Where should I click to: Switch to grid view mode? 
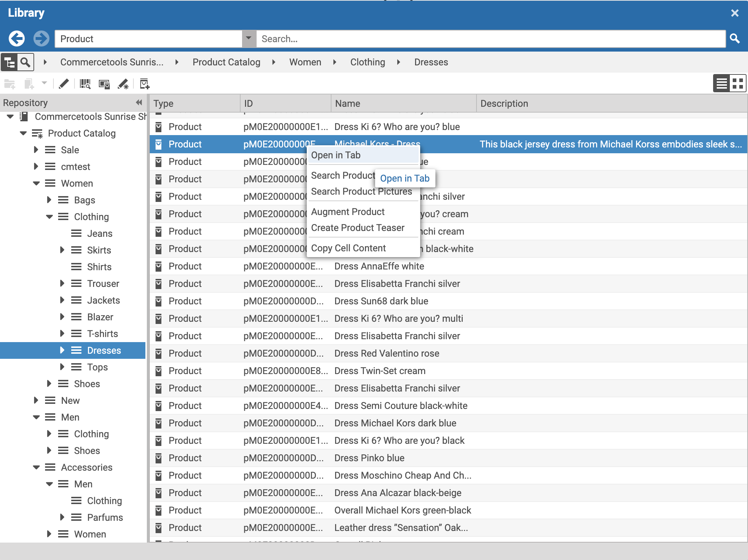(x=738, y=83)
